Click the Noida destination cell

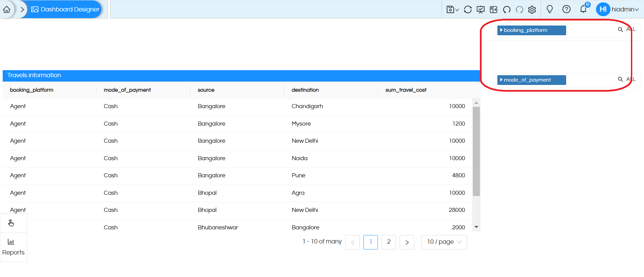(x=299, y=158)
